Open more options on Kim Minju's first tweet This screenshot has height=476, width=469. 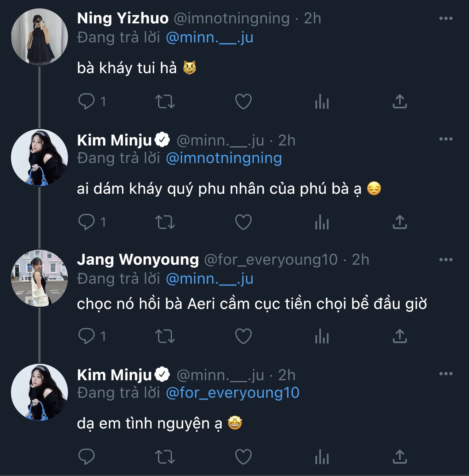[446, 139]
